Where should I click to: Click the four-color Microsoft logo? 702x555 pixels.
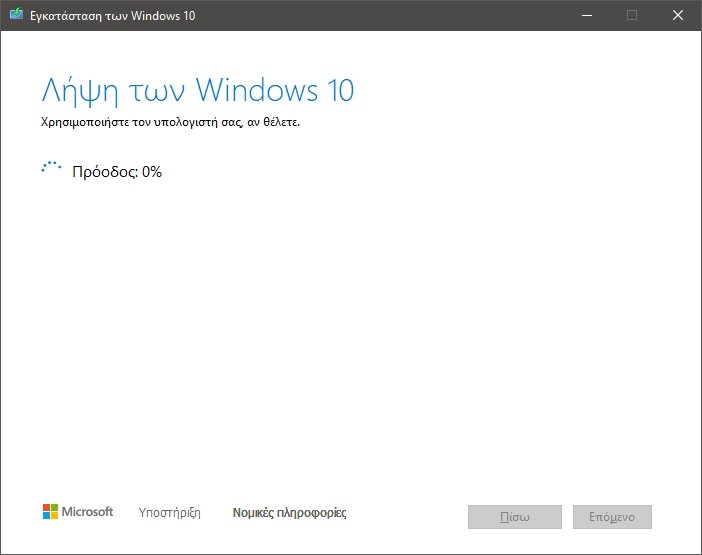(x=50, y=512)
